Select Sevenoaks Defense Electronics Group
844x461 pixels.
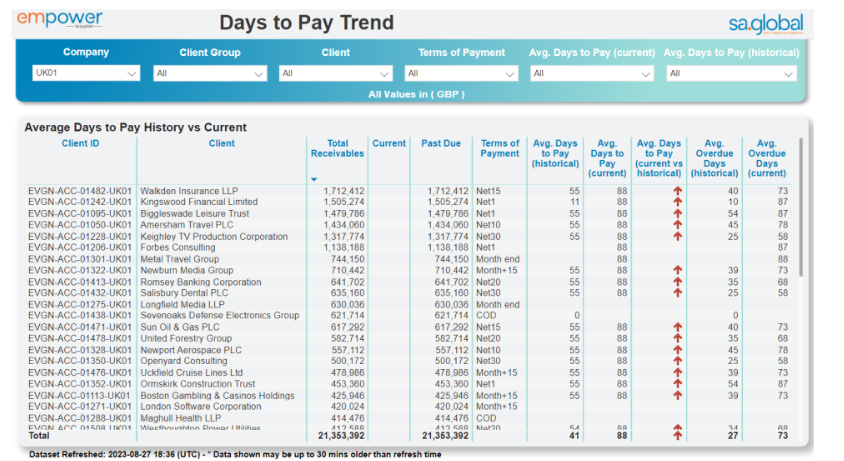(x=220, y=316)
